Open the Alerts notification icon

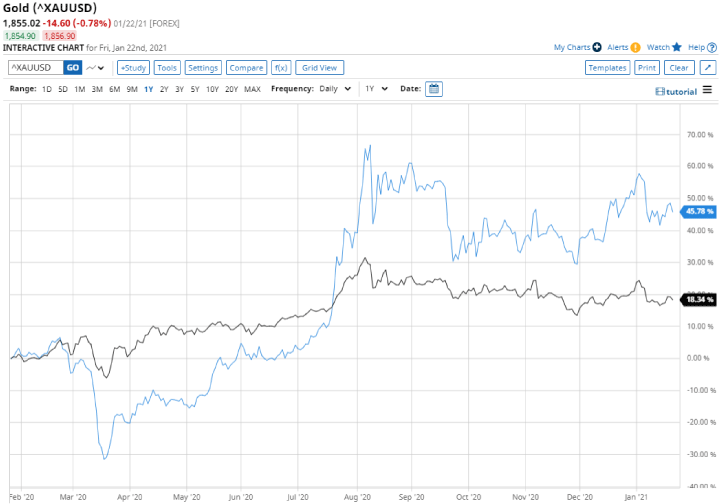coord(635,47)
